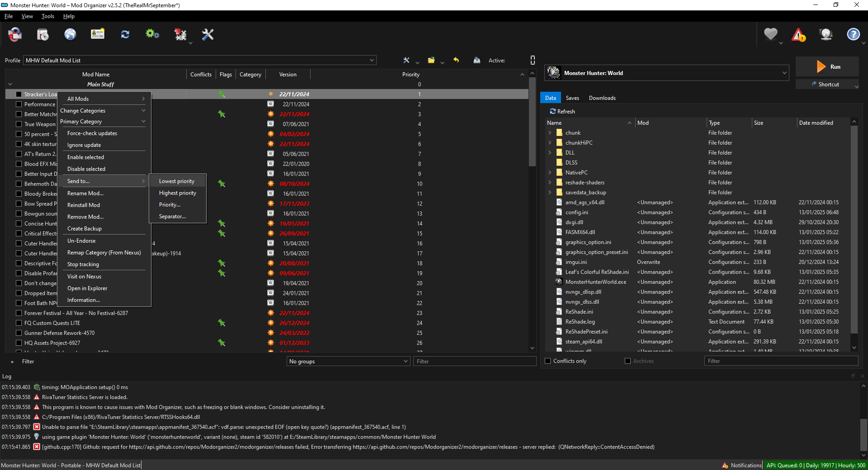
Task: Expand the chunkHiPC folder
Action: (550, 142)
